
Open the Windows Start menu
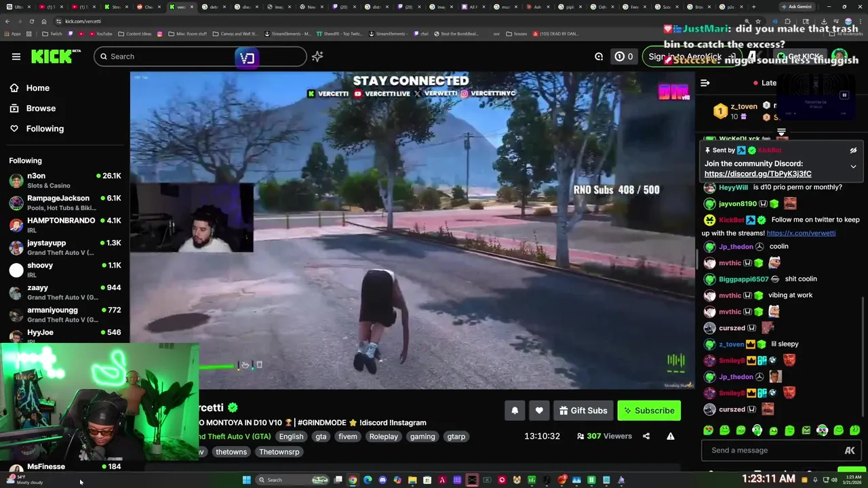pos(247,480)
